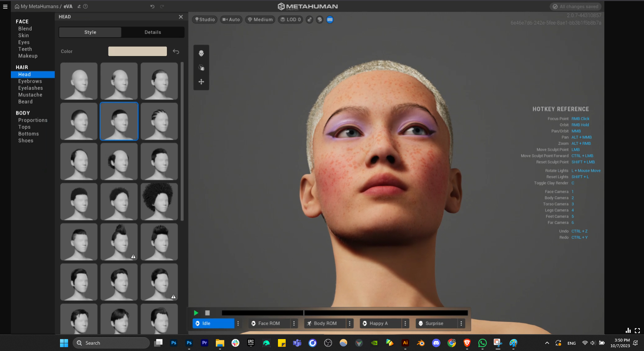Choose the large afro hairstyle thumbnail

coord(159,202)
